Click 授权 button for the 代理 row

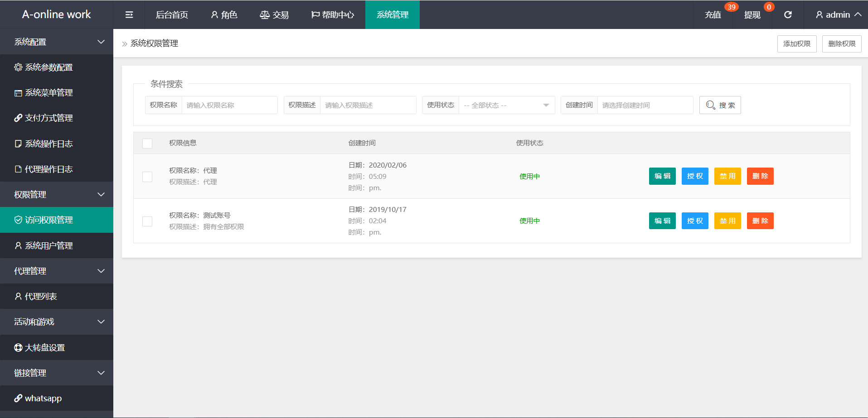[694, 176]
